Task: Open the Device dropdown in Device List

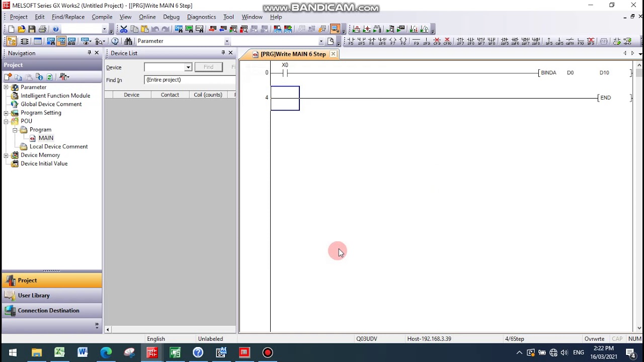Action: tap(188, 67)
